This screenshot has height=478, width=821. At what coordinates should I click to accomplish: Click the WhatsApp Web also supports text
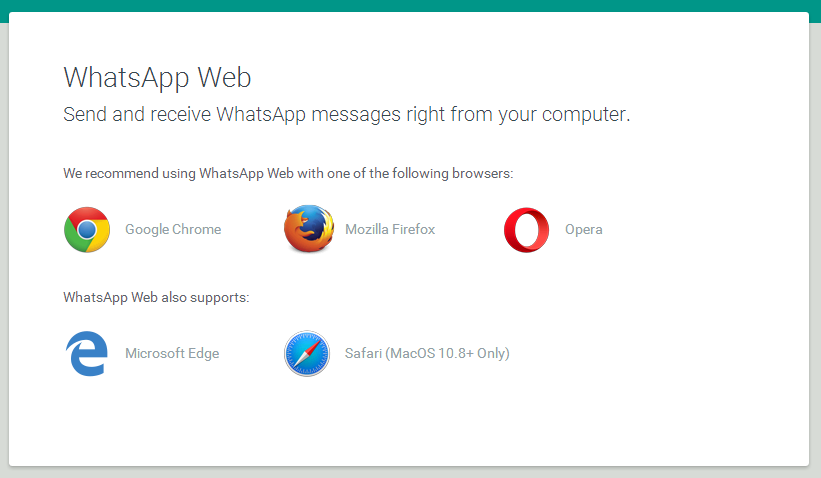pyautogui.click(x=156, y=297)
